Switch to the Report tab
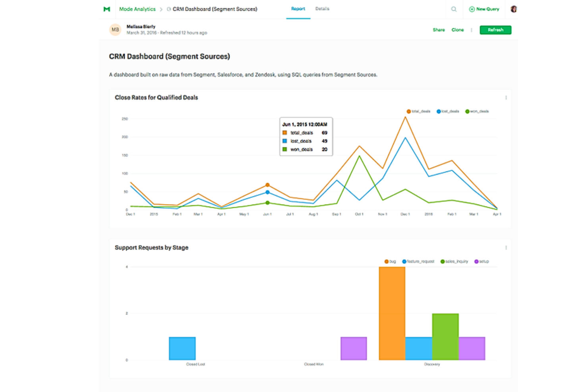This screenshot has width=588, height=392. point(298,8)
